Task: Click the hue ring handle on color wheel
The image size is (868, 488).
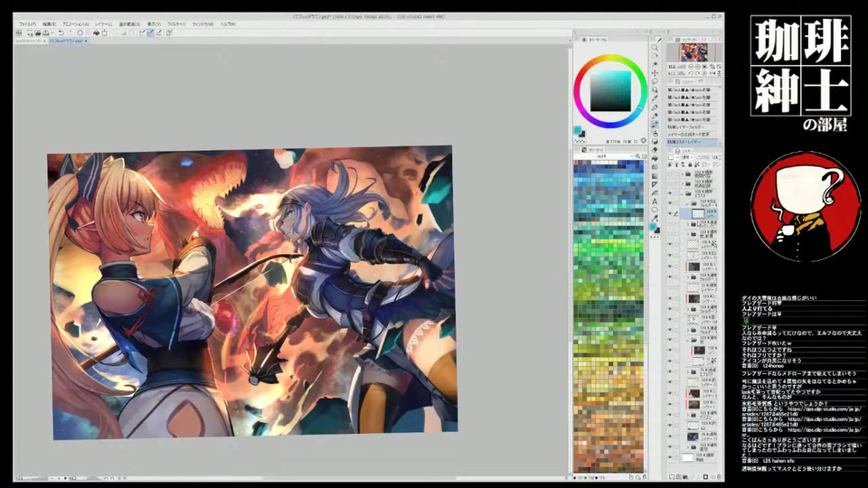Action: (640, 107)
